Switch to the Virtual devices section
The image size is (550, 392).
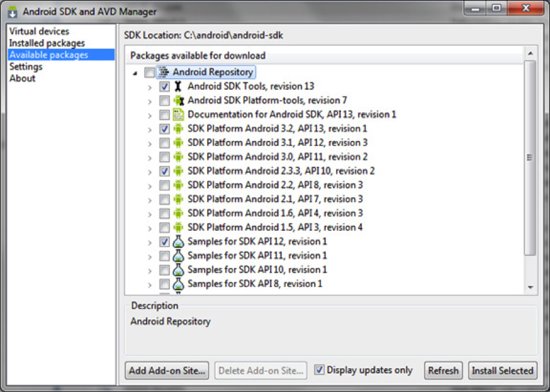click(x=39, y=31)
